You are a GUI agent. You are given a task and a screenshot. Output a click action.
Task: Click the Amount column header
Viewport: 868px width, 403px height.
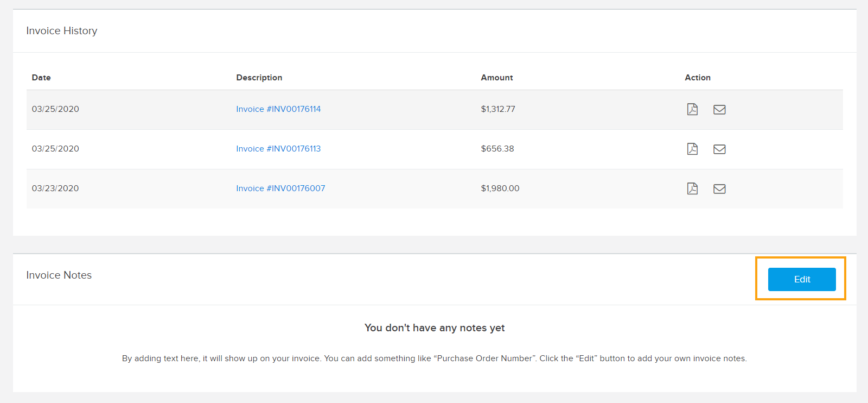[497, 78]
